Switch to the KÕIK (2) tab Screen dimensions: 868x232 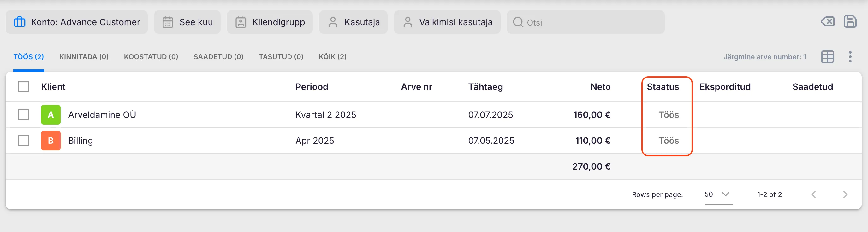tap(332, 56)
